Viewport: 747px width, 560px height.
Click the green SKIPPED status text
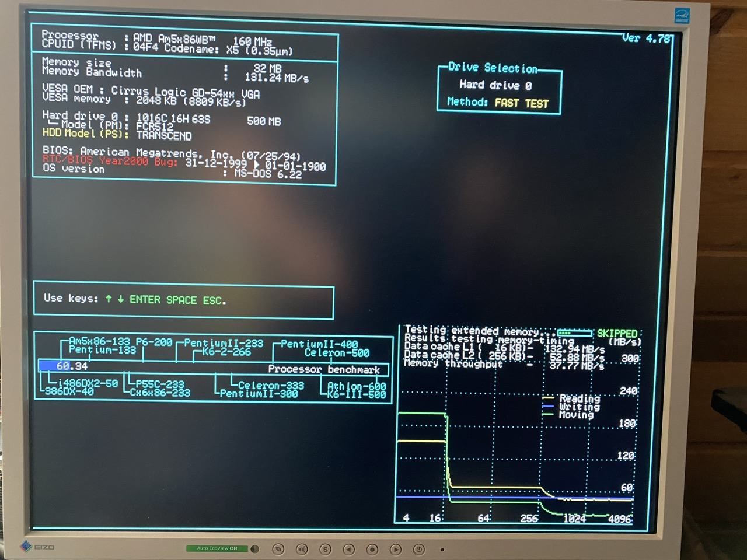click(617, 334)
